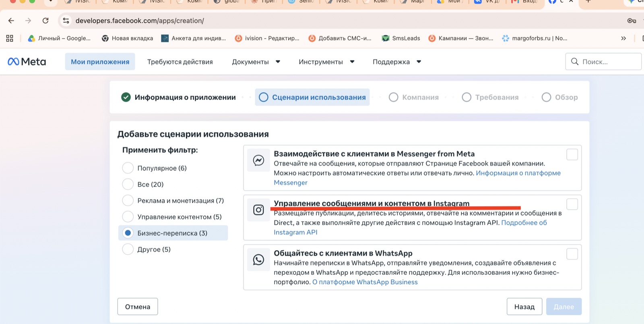The height and width of the screenshot is (324, 644).
Task: Go back with browser back arrow
Action: pyautogui.click(x=11, y=21)
